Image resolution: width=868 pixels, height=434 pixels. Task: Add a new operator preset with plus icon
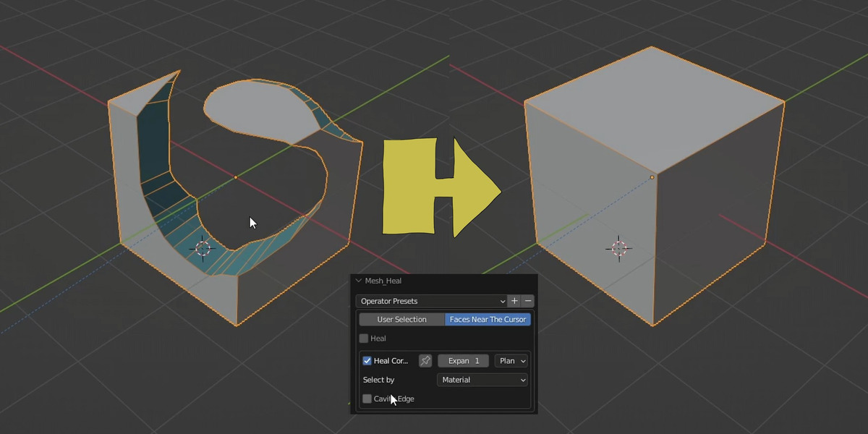[515, 301]
